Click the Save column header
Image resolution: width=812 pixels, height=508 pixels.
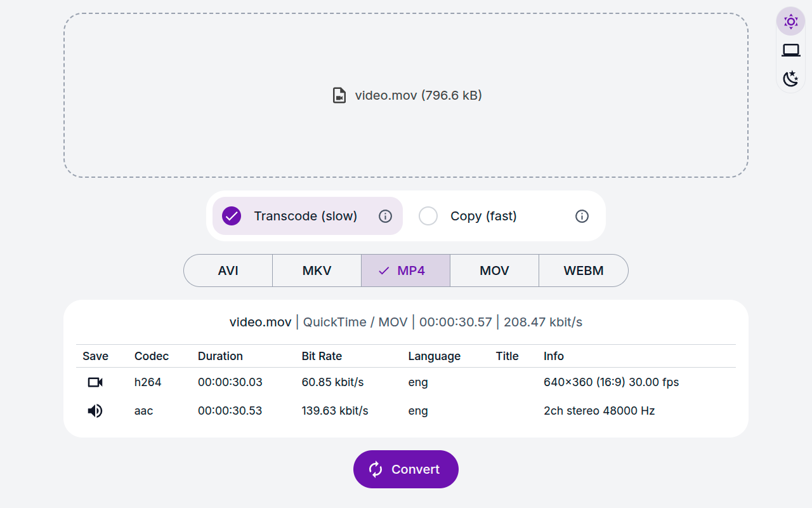pos(95,356)
